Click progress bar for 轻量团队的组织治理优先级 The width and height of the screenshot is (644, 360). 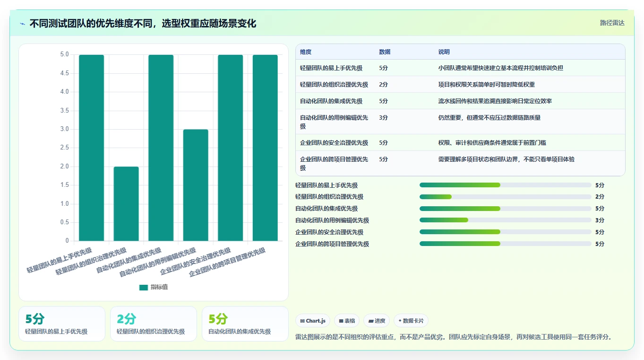point(506,197)
